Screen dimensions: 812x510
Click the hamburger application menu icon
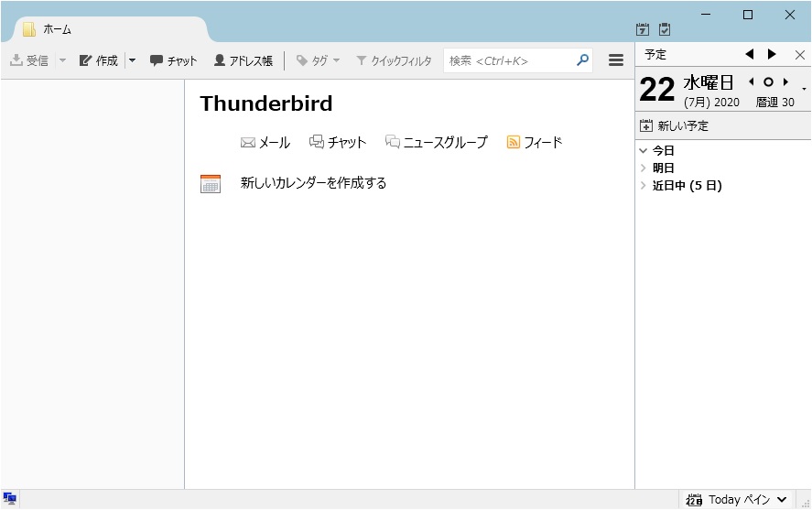coord(616,60)
